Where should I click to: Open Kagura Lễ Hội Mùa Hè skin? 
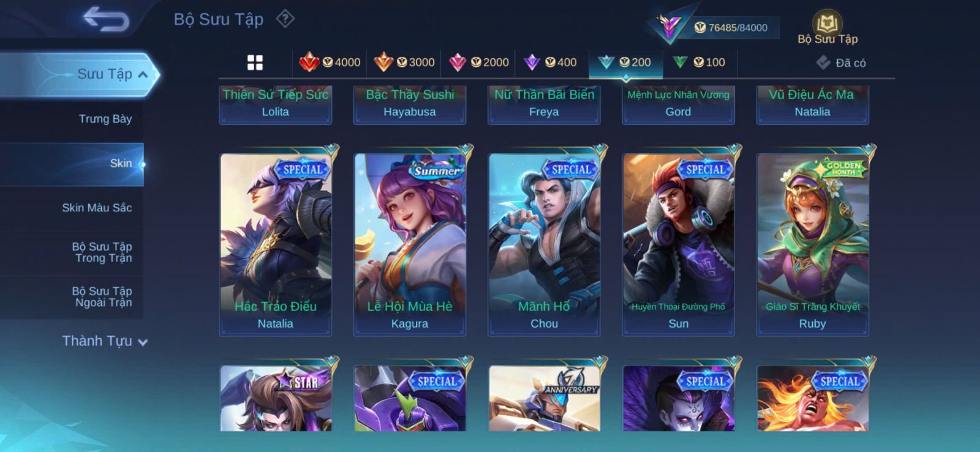click(x=410, y=244)
